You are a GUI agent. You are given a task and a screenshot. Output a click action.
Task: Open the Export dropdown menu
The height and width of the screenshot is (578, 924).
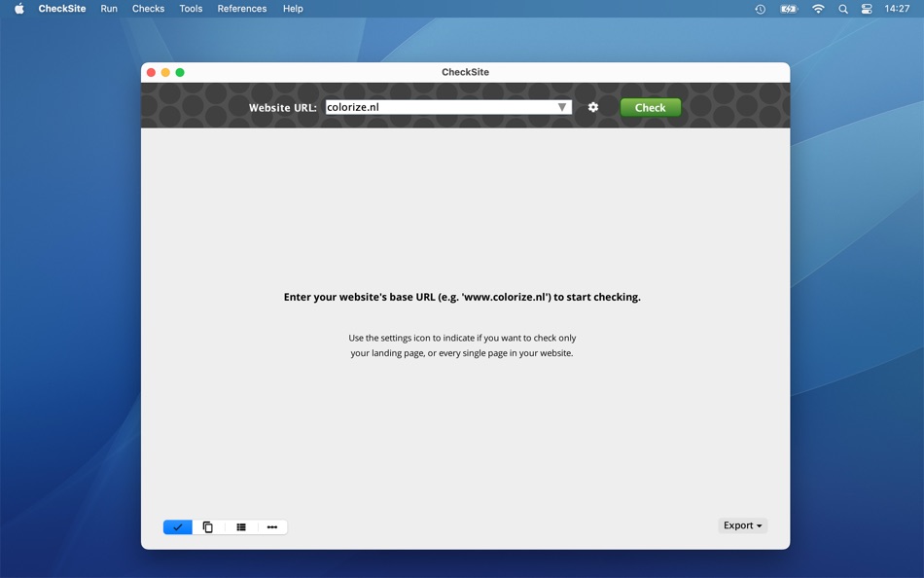pos(742,525)
